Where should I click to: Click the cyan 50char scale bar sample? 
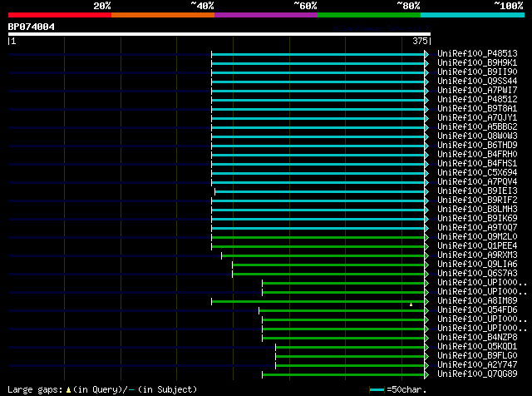[x=377, y=390]
